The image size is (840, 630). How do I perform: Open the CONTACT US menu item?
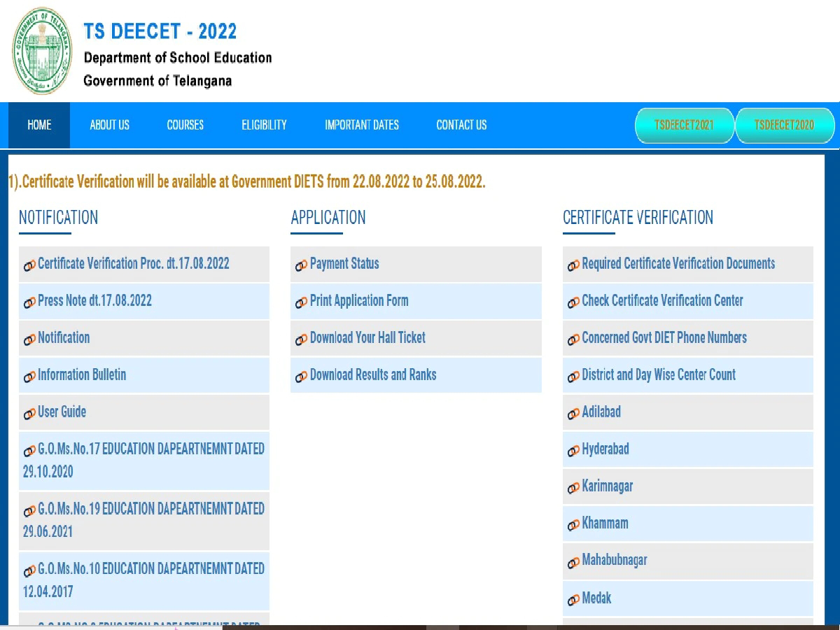(461, 125)
